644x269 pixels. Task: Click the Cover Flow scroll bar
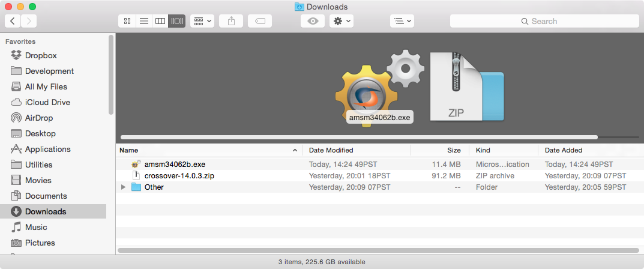[359, 137]
